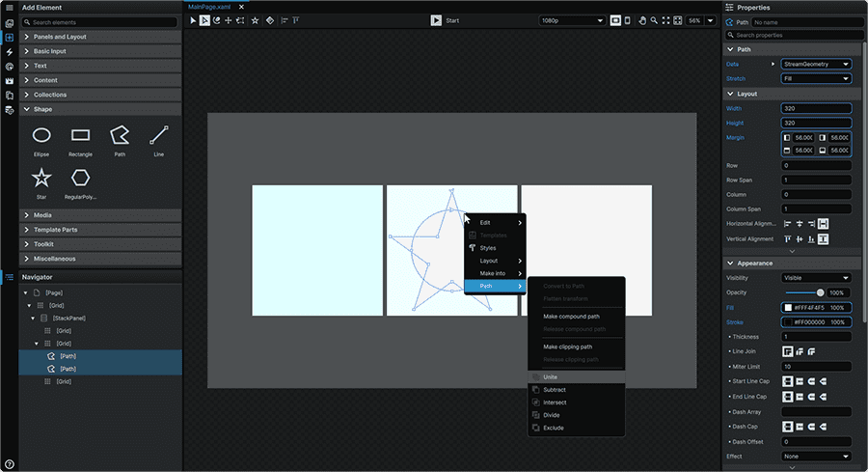Open the media clapperboard sidebar icon

click(x=10, y=81)
